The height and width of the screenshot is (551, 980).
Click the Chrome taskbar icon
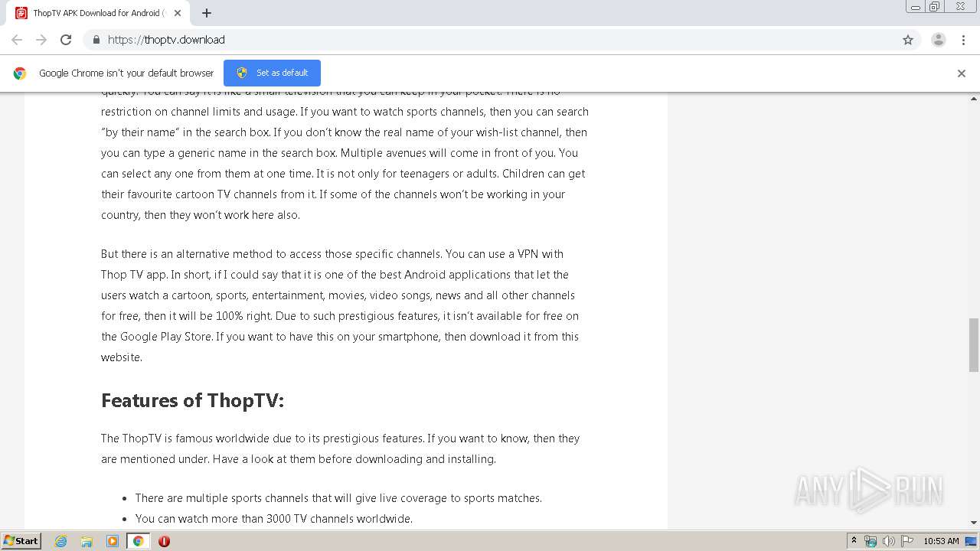(x=139, y=541)
